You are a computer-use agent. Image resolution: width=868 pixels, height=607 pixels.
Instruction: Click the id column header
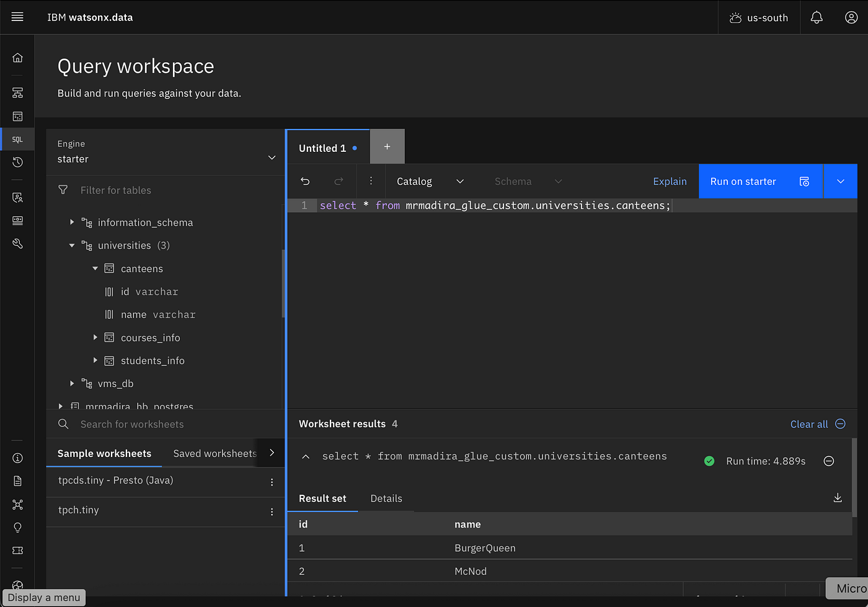[303, 524]
